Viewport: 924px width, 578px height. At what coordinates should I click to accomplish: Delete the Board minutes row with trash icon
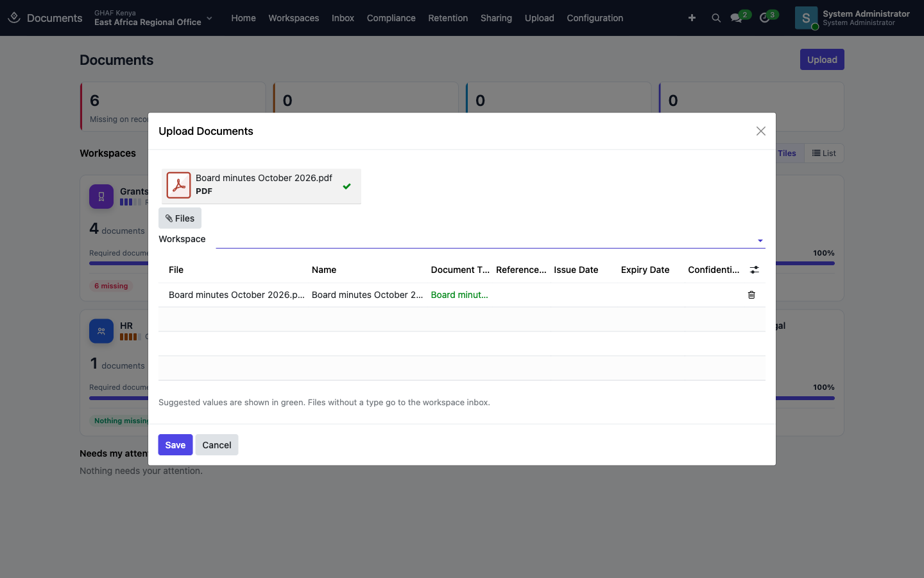[x=751, y=295]
